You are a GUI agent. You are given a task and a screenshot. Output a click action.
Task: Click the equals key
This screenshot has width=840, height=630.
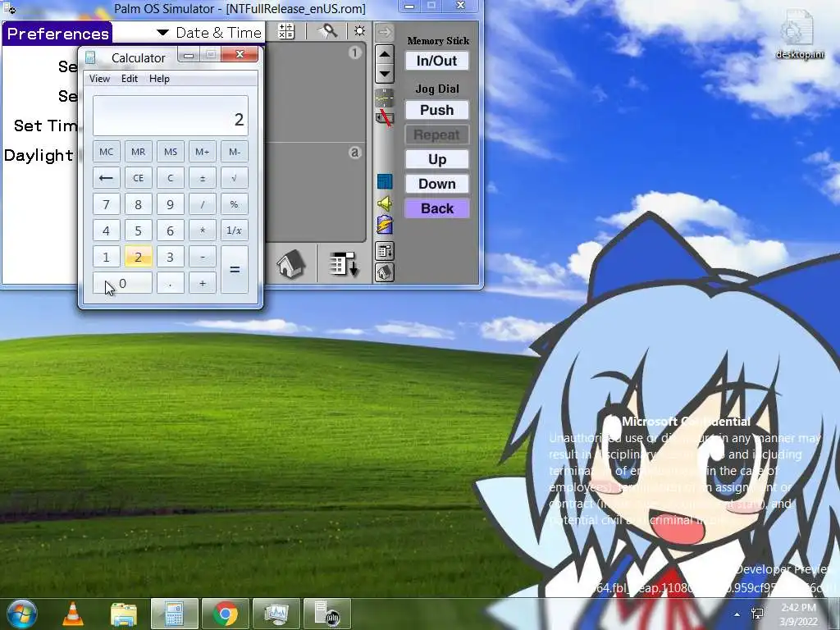[x=235, y=269]
